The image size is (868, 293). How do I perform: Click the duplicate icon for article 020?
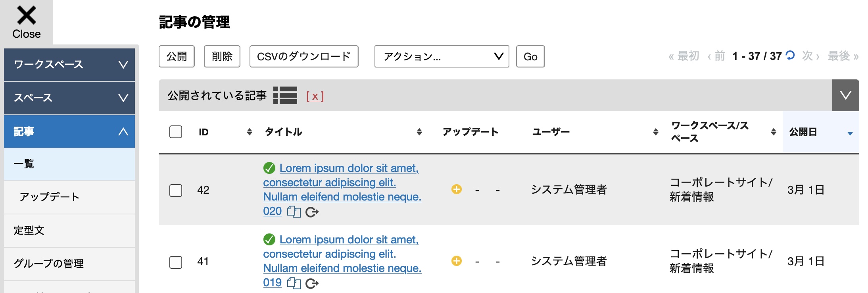tap(294, 212)
